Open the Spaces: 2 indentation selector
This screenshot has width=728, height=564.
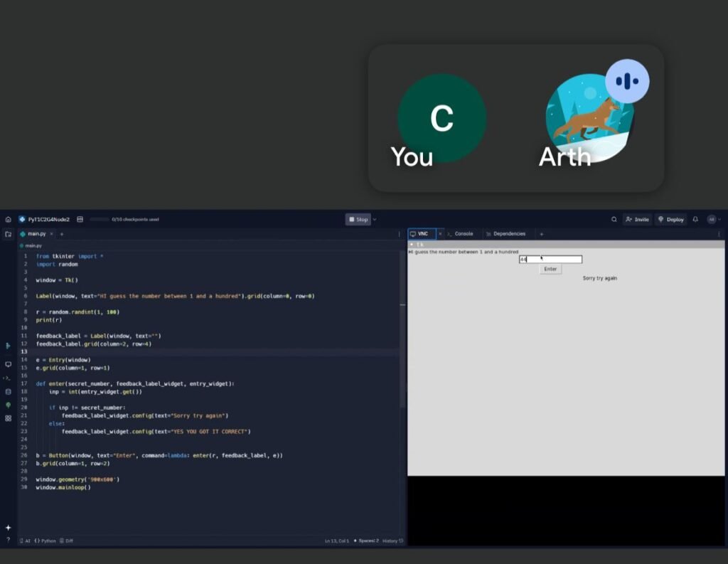[x=368, y=541]
